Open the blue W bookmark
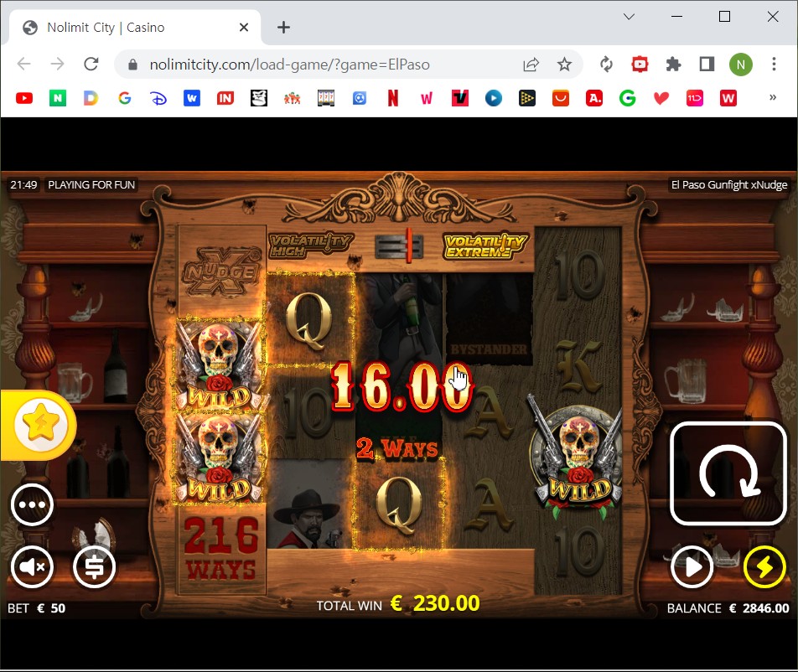 coord(192,98)
